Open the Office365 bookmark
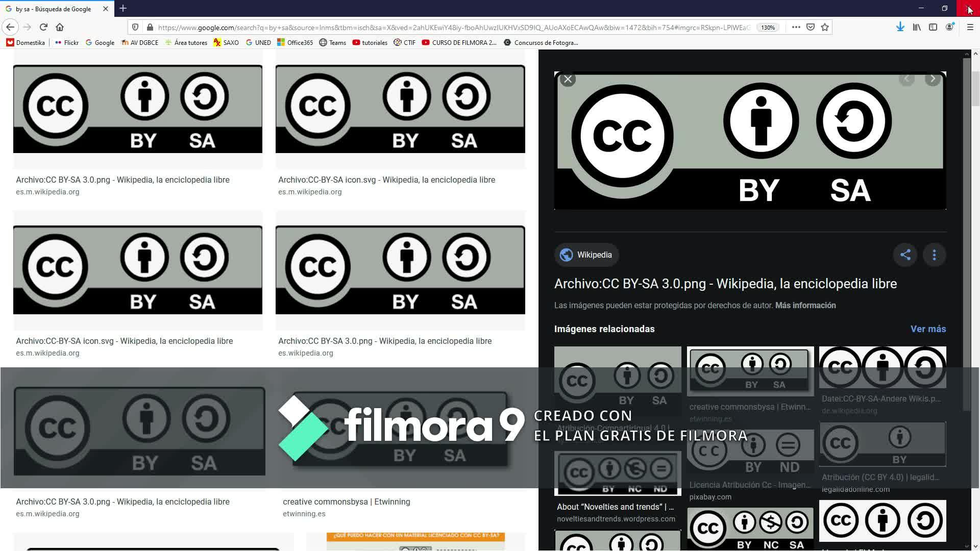980x551 pixels. pos(295,42)
